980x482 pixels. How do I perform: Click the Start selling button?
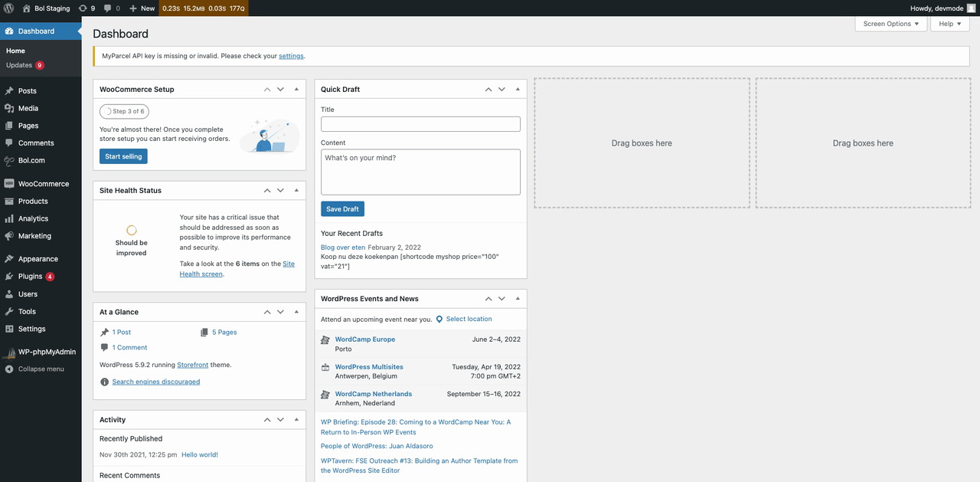123,156
